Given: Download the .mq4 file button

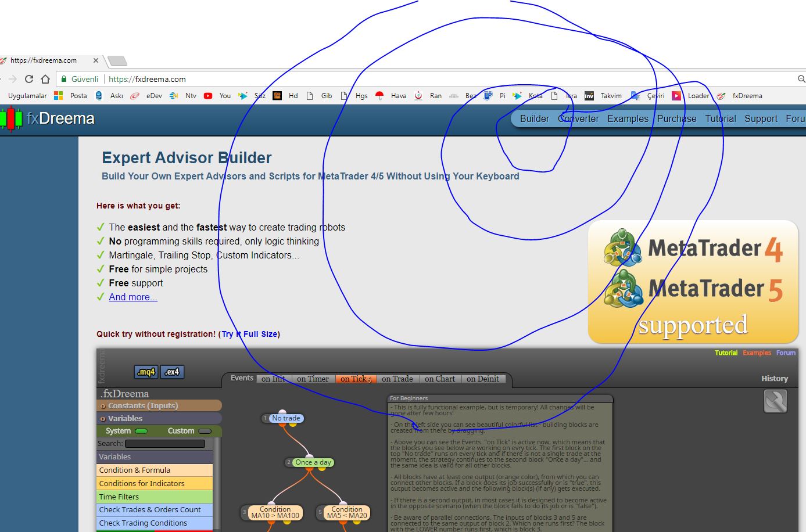Looking at the screenshot, I should click(146, 372).
